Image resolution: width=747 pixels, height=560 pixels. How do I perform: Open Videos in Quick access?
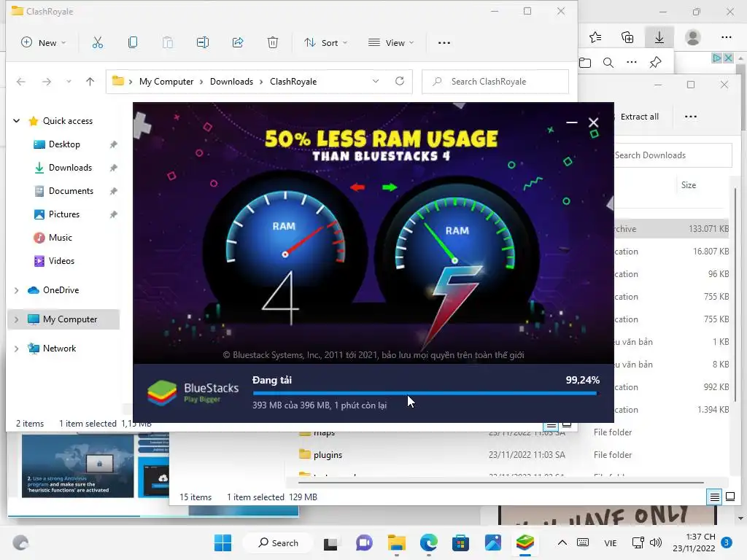61,261
